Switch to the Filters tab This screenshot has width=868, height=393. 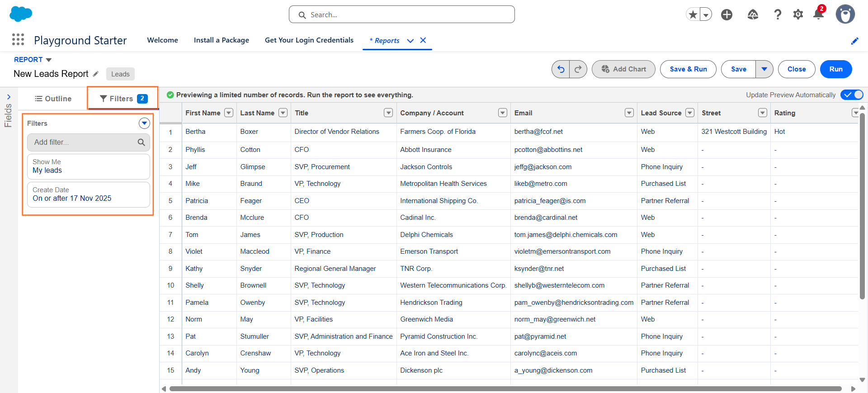(x=123, y=99)
